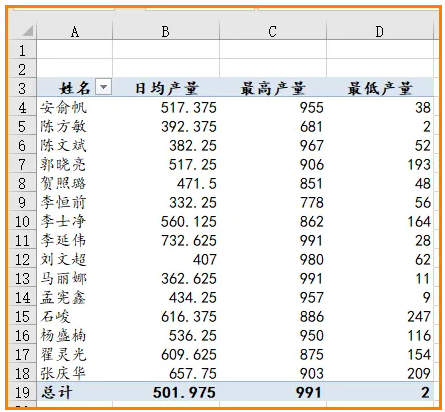The height and width of the screenshot is (412, 445).
Task: Select cell with value 332.25
Action: (166, 202)
